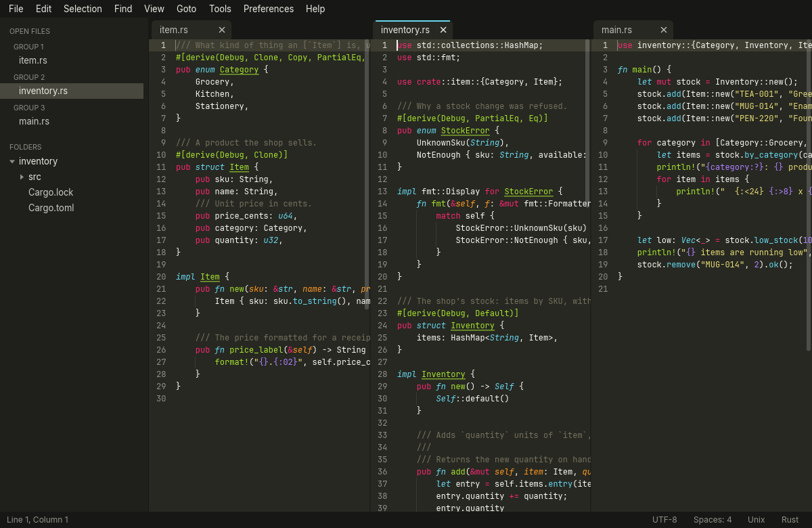Viewport: 812px width, 528px height.
Task: Click line number 20 in item.rs gutter
Action: 161,277
